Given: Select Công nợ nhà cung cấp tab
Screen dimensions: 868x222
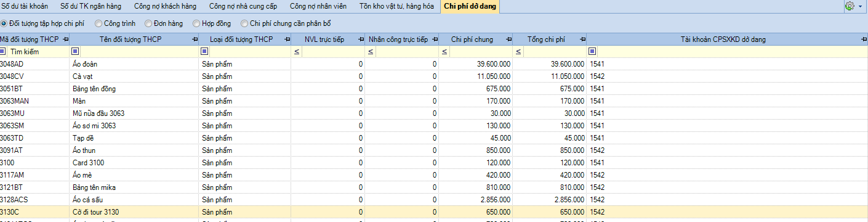Looking at the screenshot, I should [243, 7].
